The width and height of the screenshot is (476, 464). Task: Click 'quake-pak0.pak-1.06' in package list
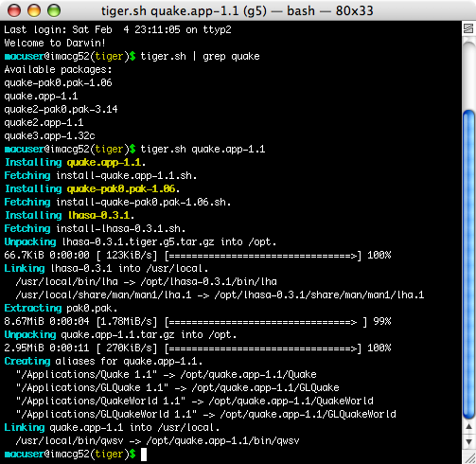pyautogui.click(x=58, y=82)
